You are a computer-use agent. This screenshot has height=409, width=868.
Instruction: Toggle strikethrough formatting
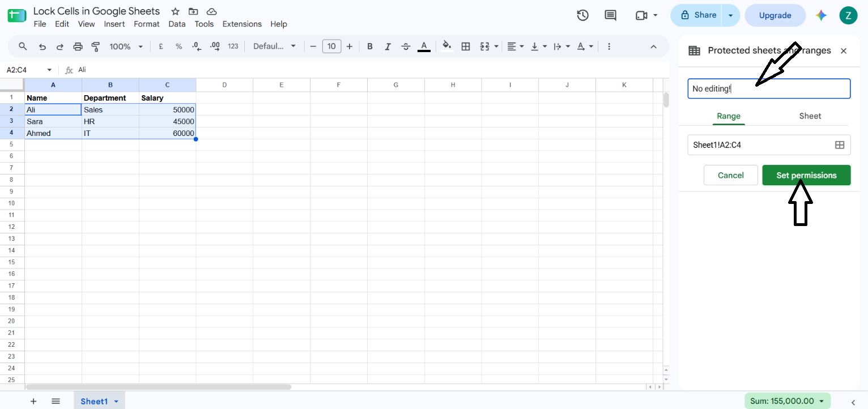(406, 46)
